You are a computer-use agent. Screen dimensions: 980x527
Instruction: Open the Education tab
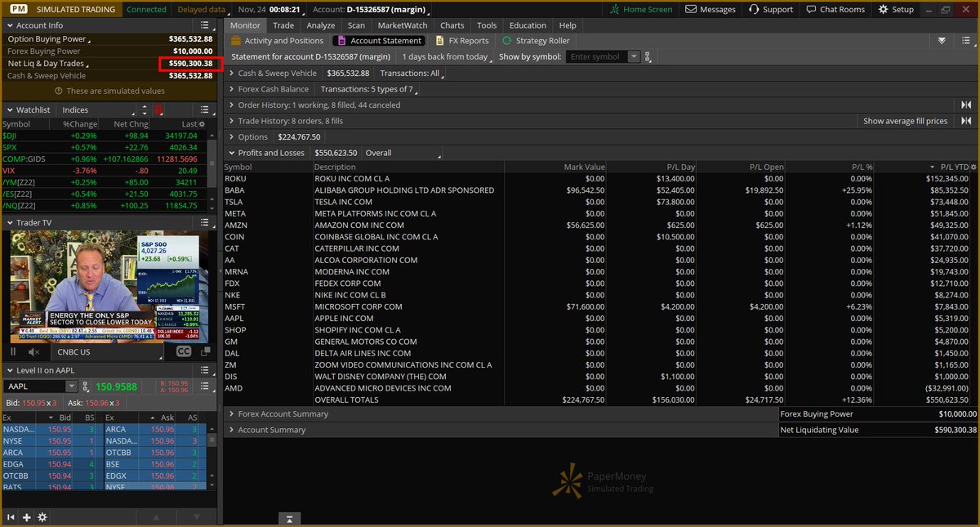[x=528, y=25]
